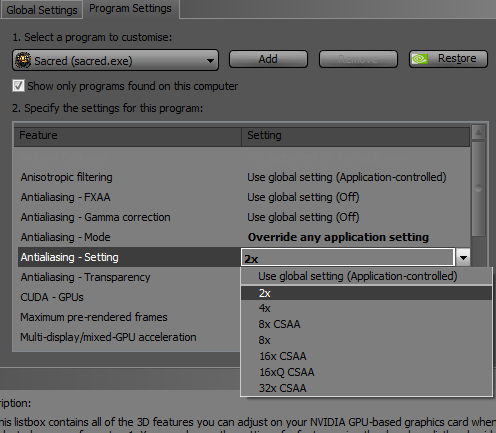This screenshot has width=496, height=433.
Task: Click the NVIDIA logo on the Restore button
Action: 420,59
